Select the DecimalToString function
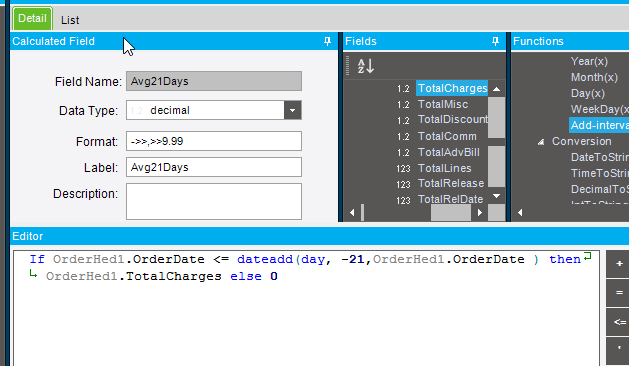Image resolution: width=629 pixels, height=366 pixels. tap(599, 189)
